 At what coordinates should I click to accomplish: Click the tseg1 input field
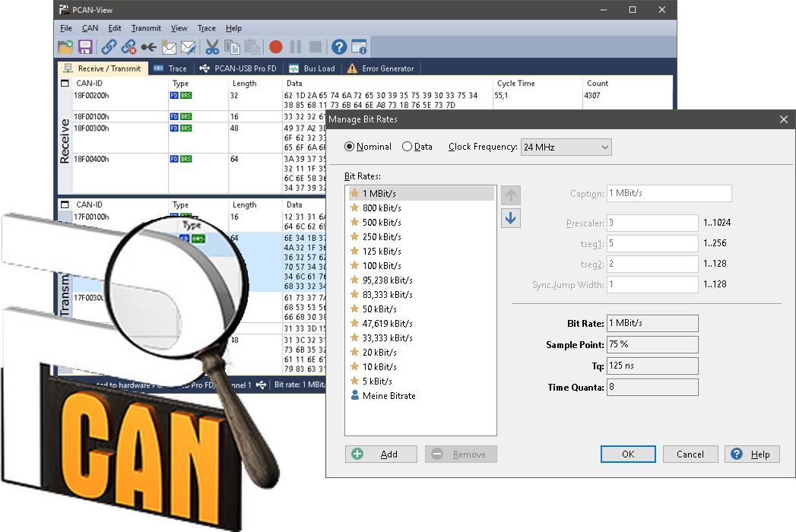coord(652,243)
